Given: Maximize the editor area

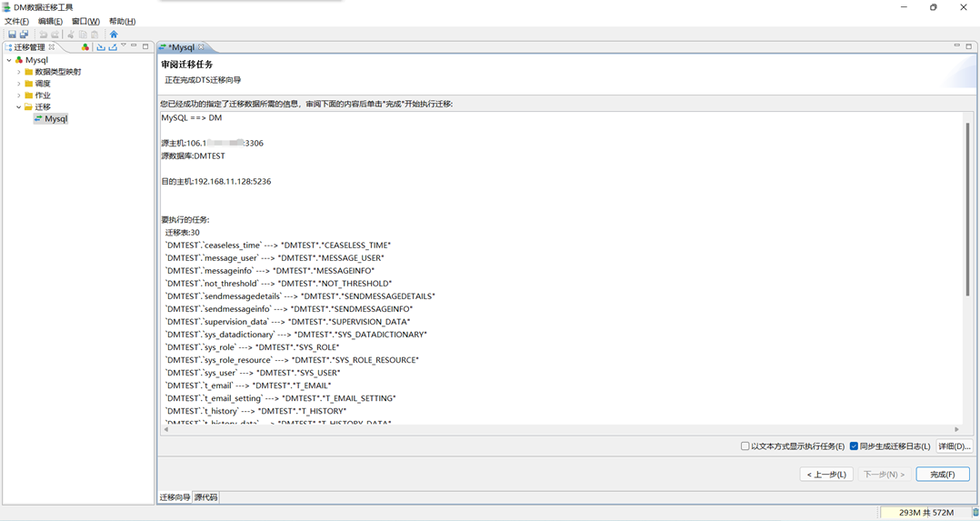Looking at the screenshot, I should [x=969, y=46].
